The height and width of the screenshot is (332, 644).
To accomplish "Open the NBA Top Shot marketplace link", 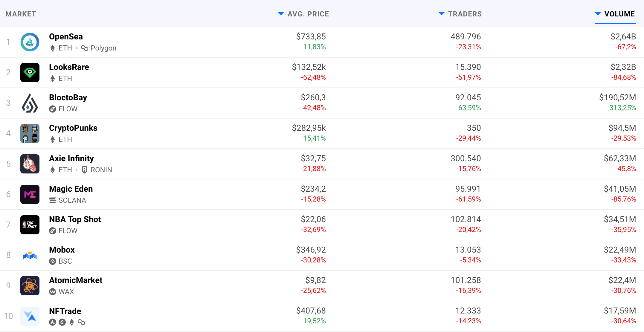I will pyautogui.click(x=75, y=219).
